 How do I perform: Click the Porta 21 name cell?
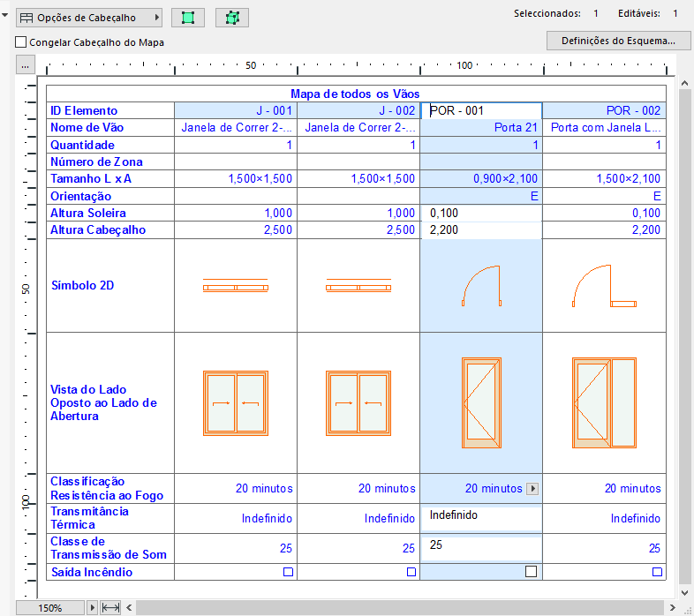tap(481, 127)
